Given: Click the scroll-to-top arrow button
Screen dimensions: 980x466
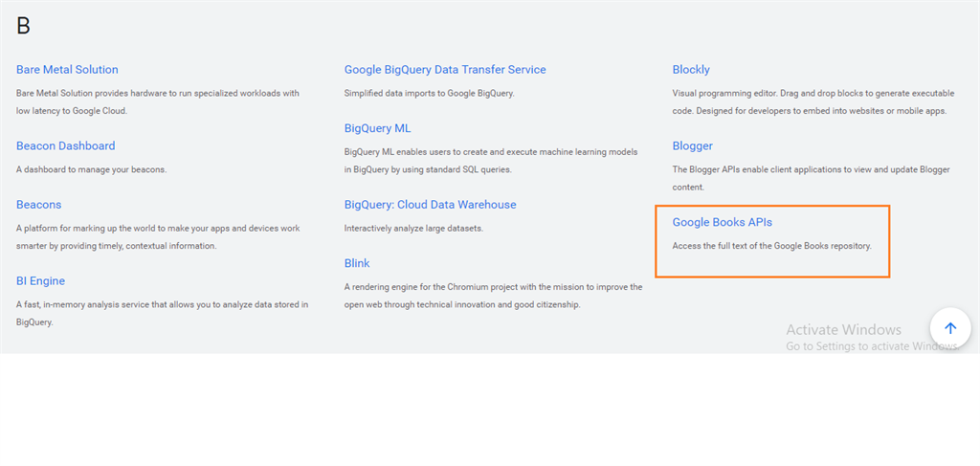Looking at the screenshot, I should tap(949, 328).
